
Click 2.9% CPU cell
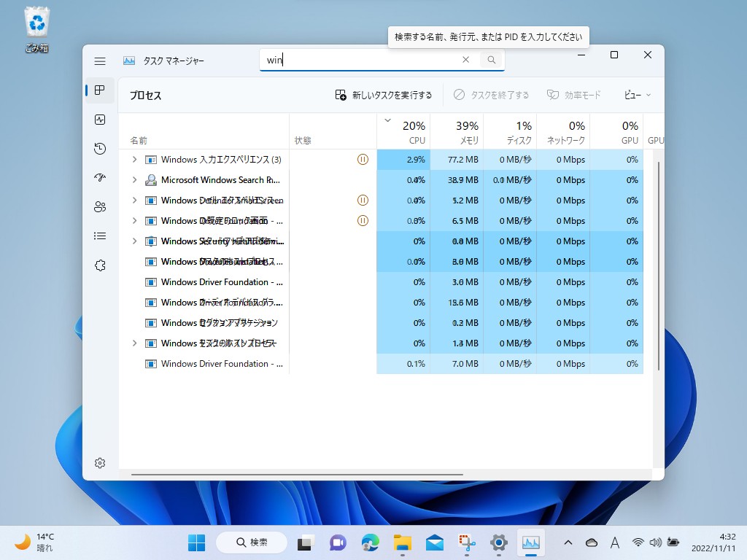[403, 160]
